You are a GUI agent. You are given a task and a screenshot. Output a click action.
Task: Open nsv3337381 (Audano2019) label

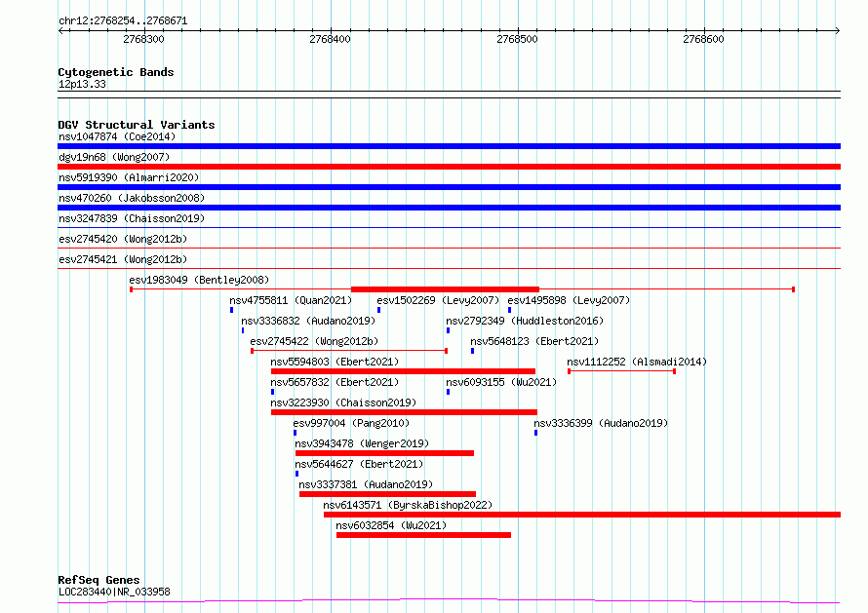(366, 484)
